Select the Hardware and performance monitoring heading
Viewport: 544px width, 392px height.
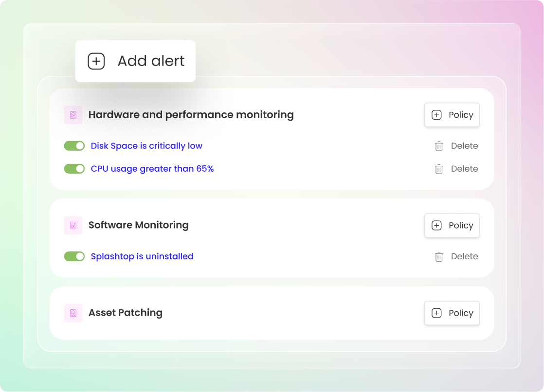click(x=191, y=115)
